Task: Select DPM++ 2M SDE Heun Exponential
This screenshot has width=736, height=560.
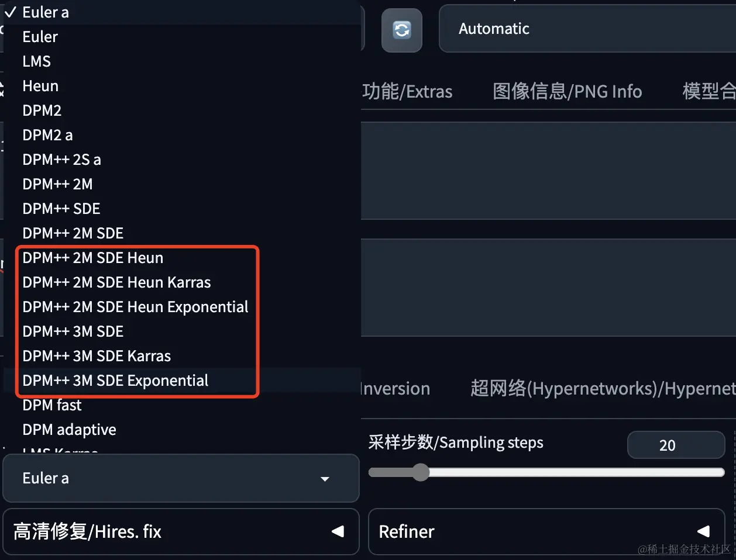Action: (x=135, y=306)
